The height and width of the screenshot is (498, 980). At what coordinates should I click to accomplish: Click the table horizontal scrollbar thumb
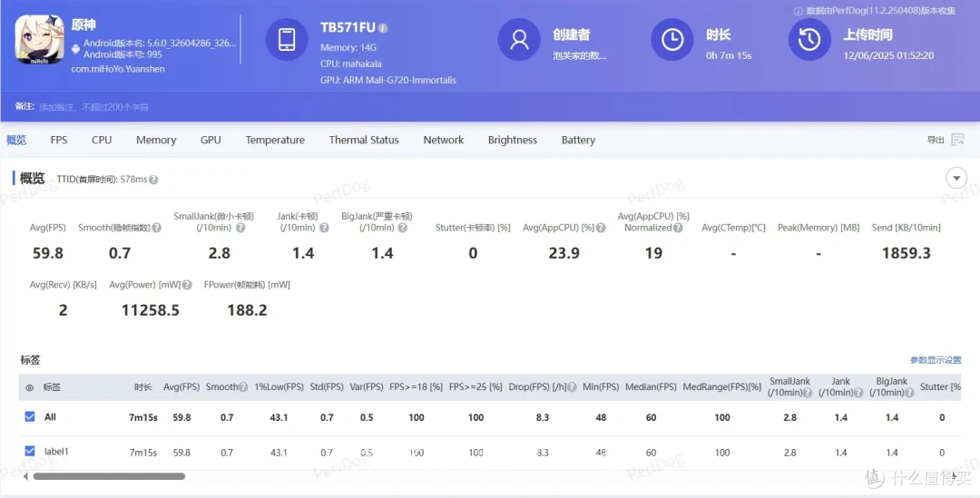(110, 476)
